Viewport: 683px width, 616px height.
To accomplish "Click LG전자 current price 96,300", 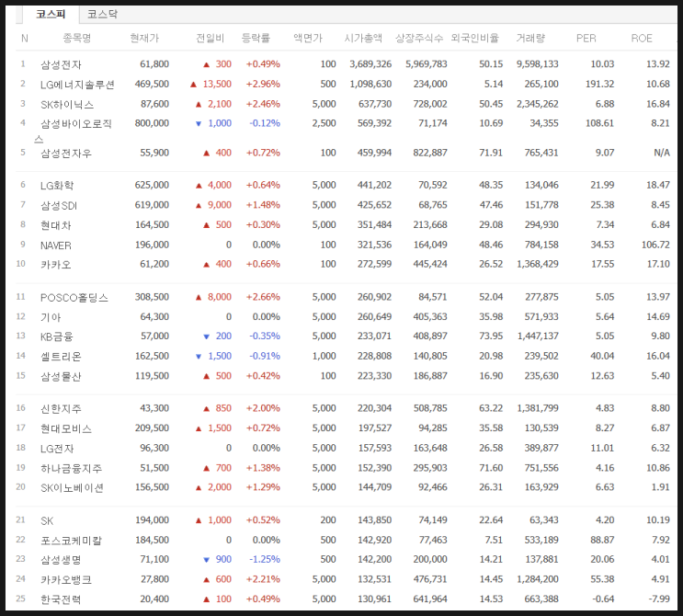I will click(154, 448).
